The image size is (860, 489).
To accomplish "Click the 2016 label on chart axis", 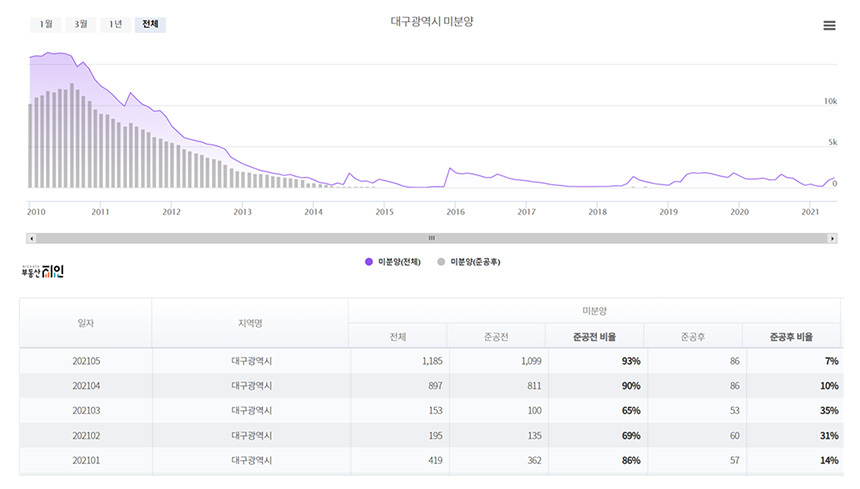I will [455, 212].
